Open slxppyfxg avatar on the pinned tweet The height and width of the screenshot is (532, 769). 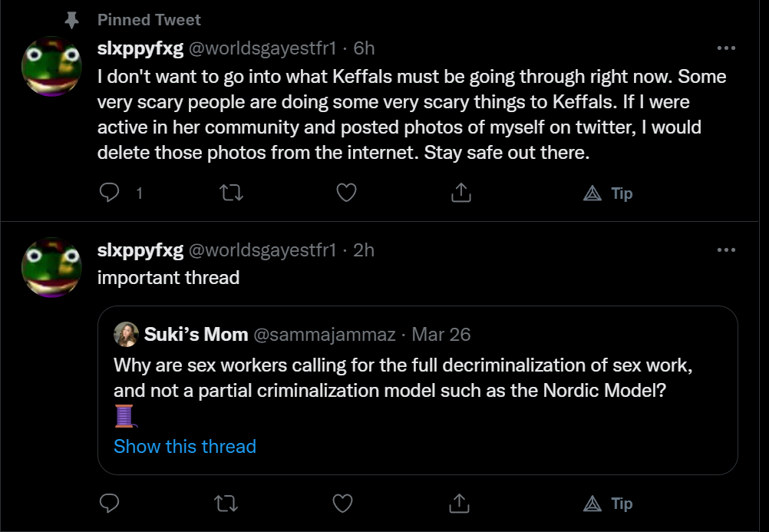pos(51,67)
